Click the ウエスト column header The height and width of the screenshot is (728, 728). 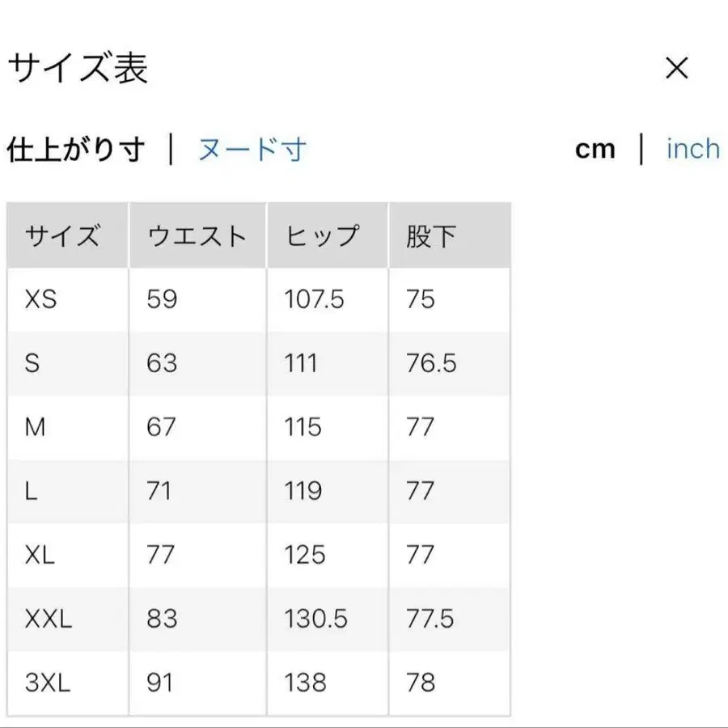coord(197,235)
